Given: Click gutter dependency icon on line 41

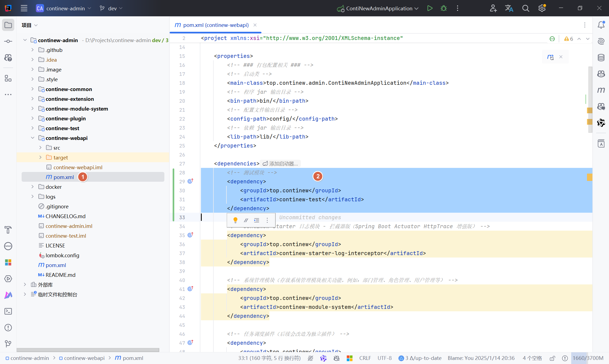Looking at the screenshot, I should [190, 289].
